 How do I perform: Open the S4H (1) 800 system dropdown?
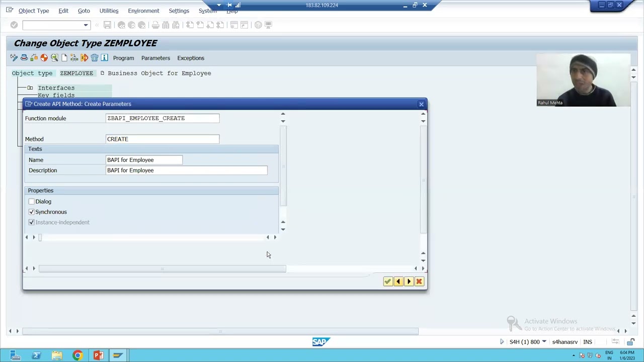click(544, 342)
